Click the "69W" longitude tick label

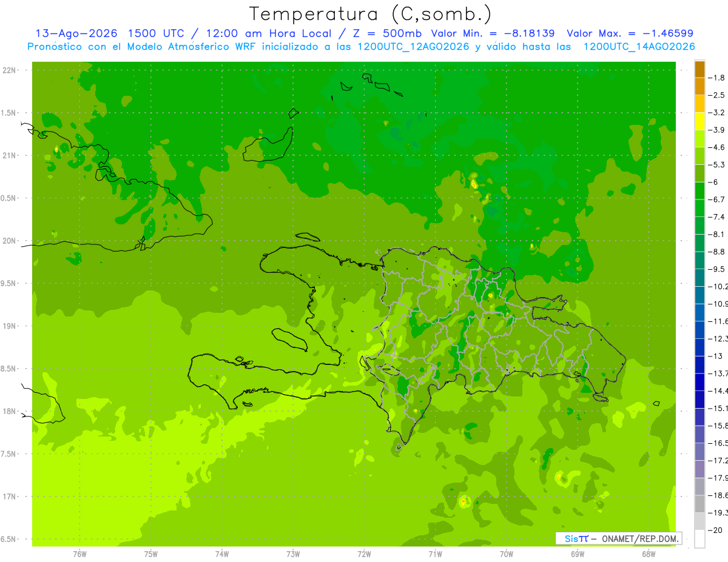pos(578,554)
